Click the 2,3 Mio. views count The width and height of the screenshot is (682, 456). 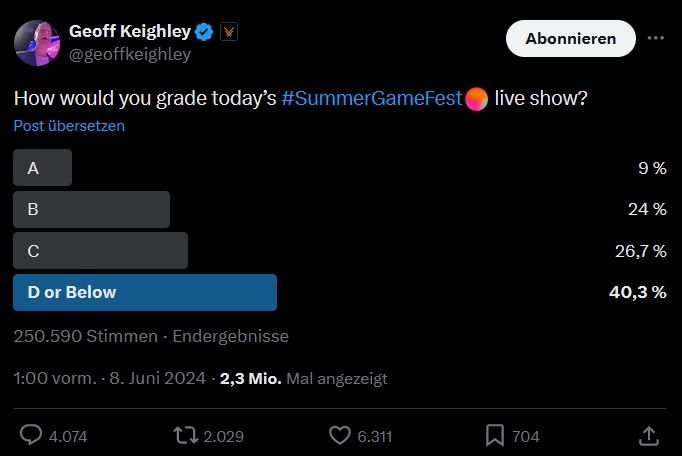251,379
